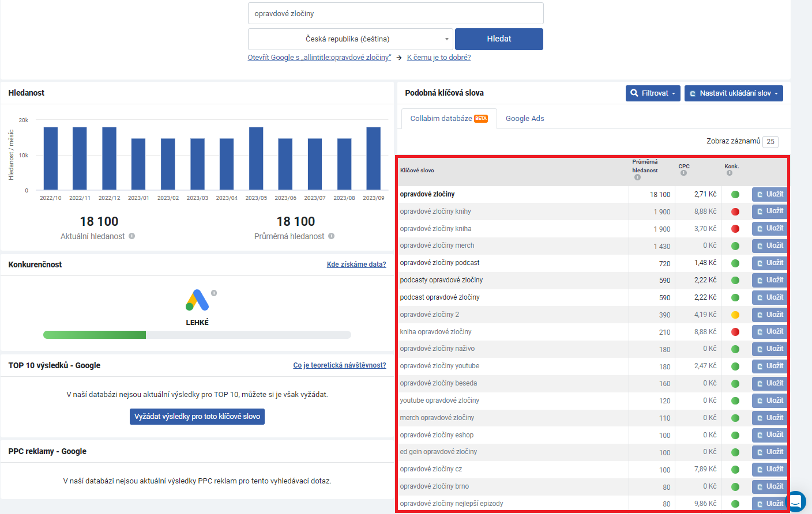
Task: Click green dot for opravdové zločiny cz
Action: click(x=735, y=470)
